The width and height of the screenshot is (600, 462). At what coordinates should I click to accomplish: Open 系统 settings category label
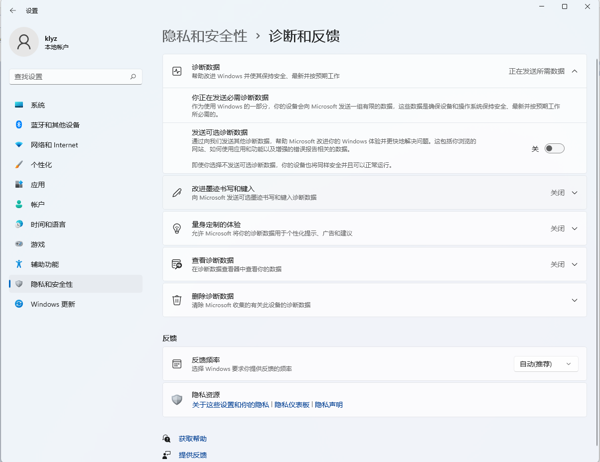(38, 105)
